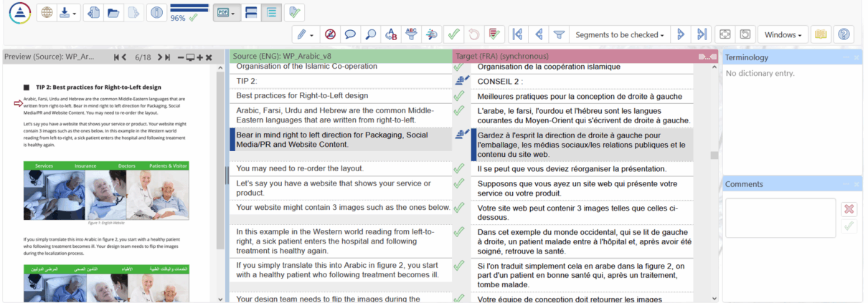Jump to the last segment arrow
This screenshot has width=868, height=303.
[x=702, y=34]
